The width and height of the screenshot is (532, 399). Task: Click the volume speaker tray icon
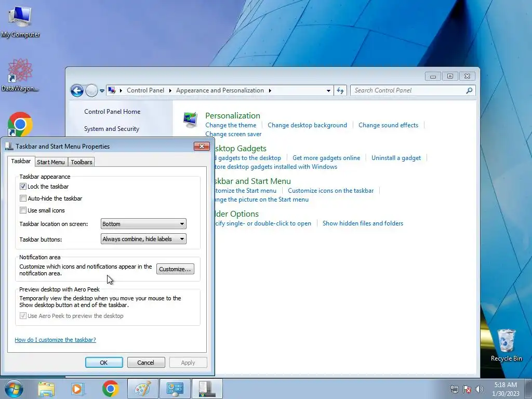tap(480, 389)
